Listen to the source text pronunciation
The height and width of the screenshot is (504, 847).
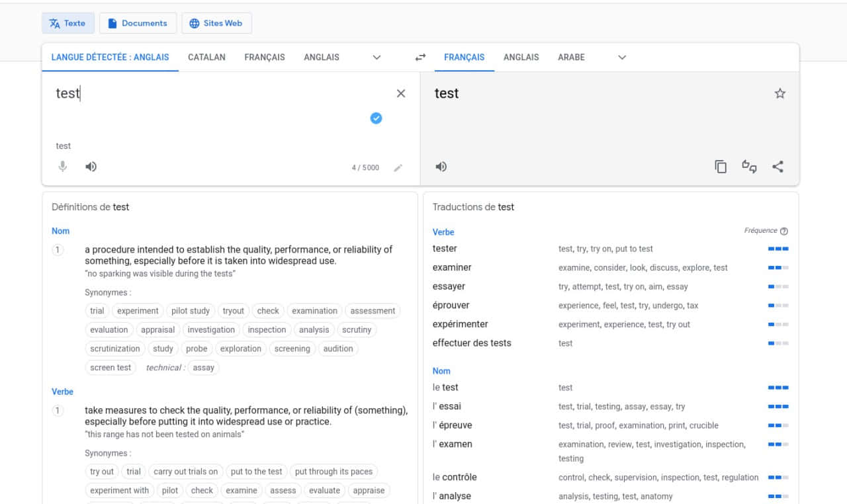[x=91, y=167]
